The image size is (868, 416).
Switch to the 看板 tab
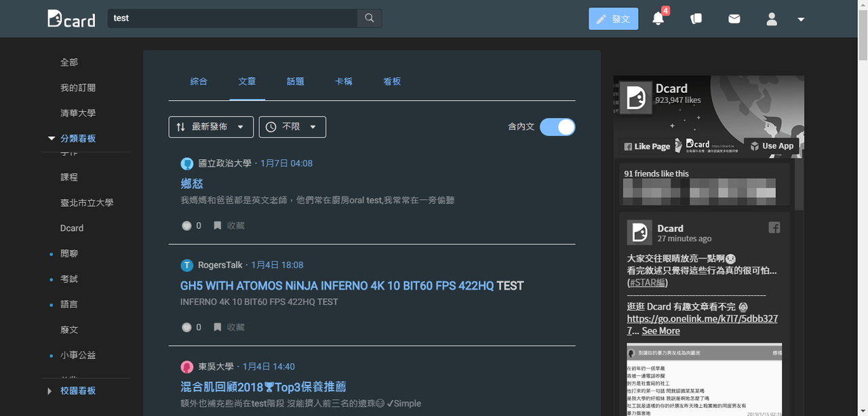coord(392,81)
